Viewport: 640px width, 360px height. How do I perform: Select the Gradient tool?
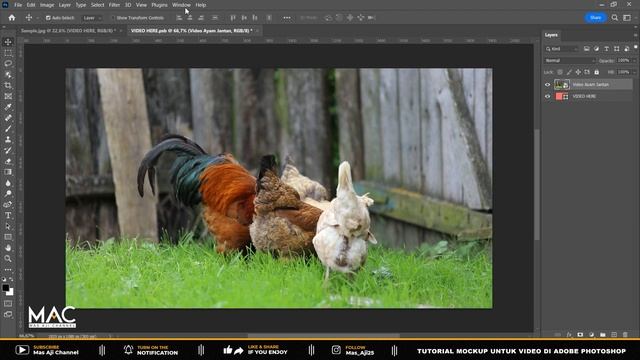pyautogui.click(x=8, y=172)
